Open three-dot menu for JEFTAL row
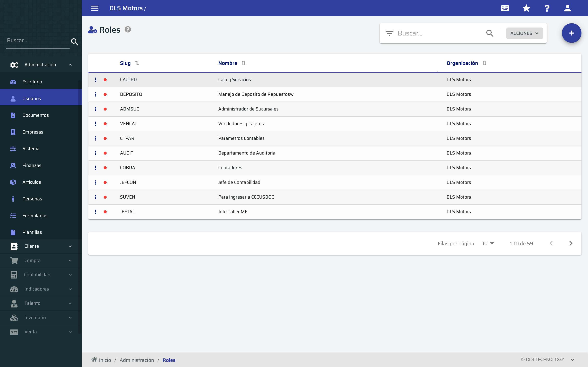The width and height of the screenshot is (588, 367). 96,212
